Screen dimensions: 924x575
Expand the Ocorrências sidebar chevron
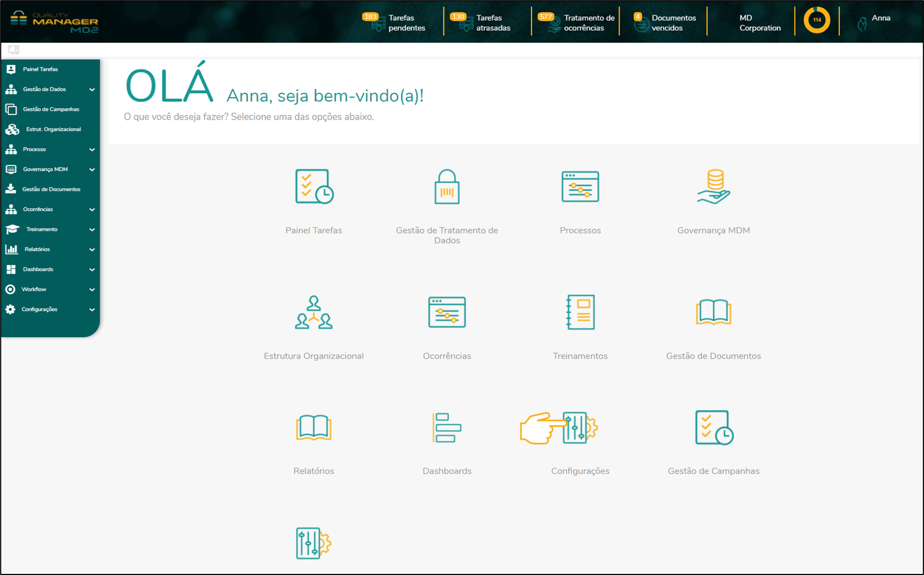pos(92,209)
